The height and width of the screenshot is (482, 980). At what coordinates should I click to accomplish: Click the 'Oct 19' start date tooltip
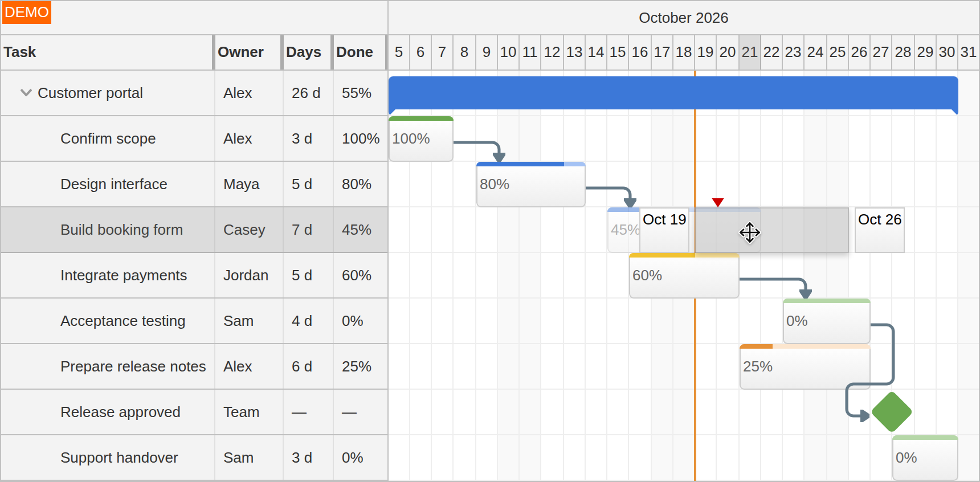pyautogui.click(x=664, y=230)
